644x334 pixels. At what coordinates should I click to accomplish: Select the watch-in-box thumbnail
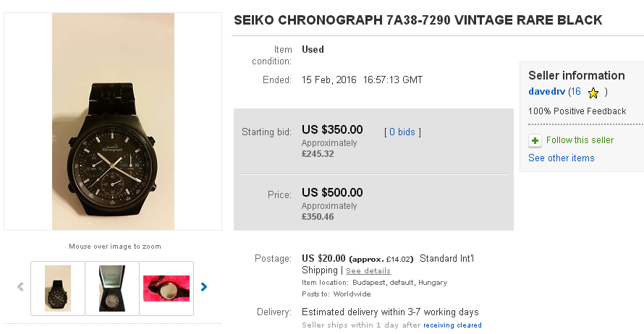click(112, 288)
